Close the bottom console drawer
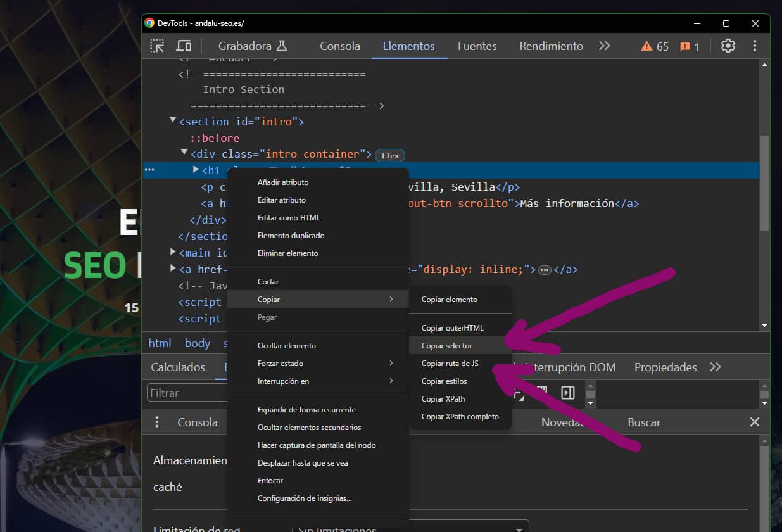The width and height of the screenshot is (782, 532). [754, 422]
